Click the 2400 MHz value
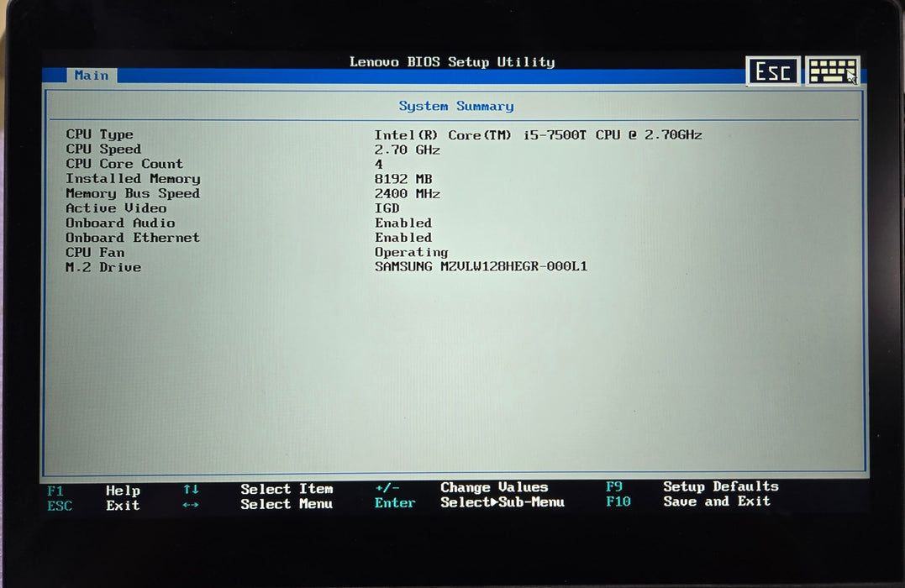The image size is (905, 588). point(407,194)
